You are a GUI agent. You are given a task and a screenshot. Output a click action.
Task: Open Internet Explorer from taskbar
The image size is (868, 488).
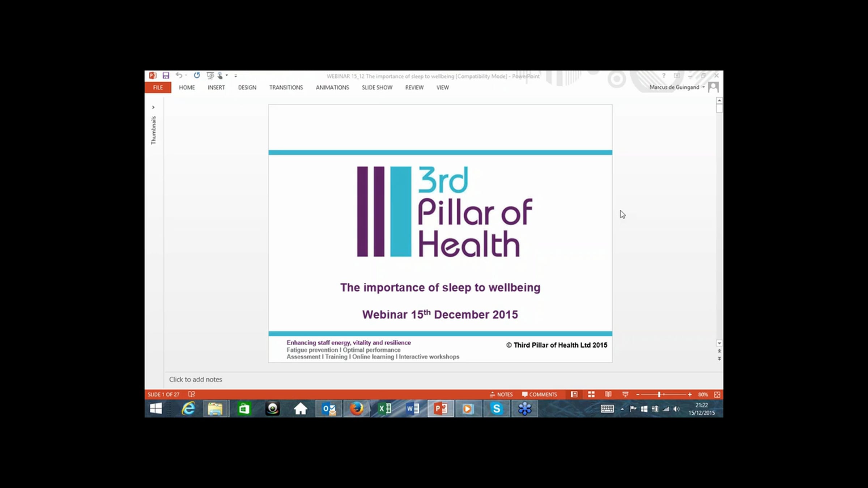click(x=188, y=409)
